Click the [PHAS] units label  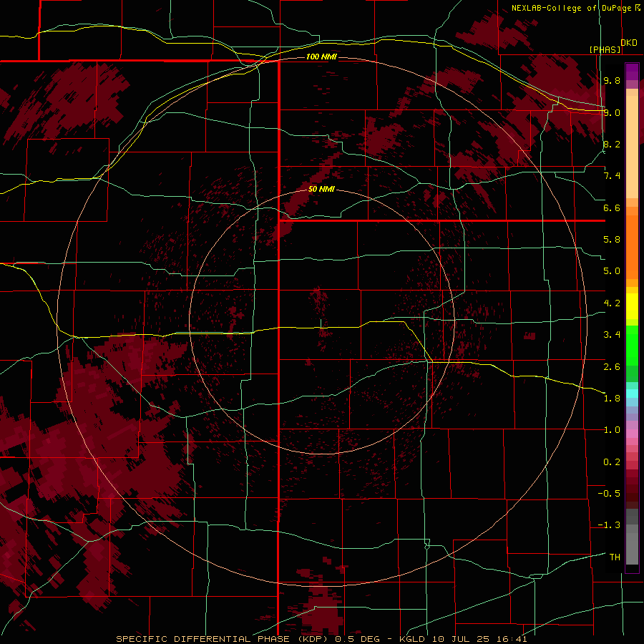click(x=605, y=50)
